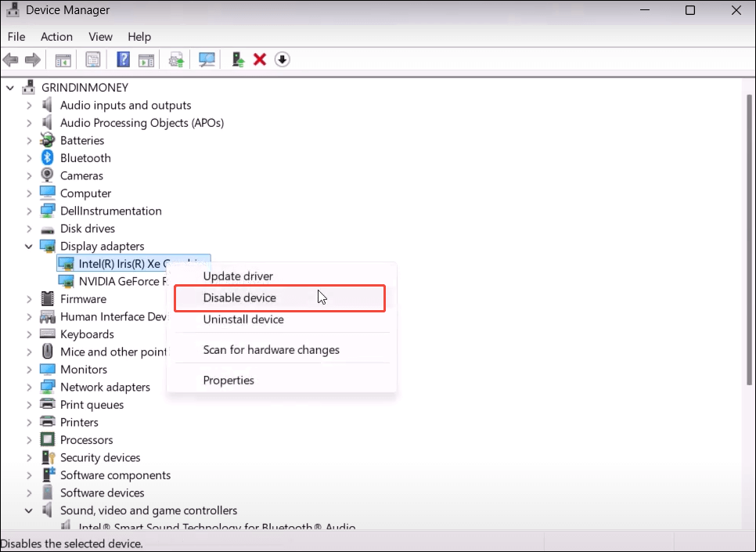The height and width of the screenshot is (552, 756).
Task: Open the Action menu
Action: click(56, 37)
